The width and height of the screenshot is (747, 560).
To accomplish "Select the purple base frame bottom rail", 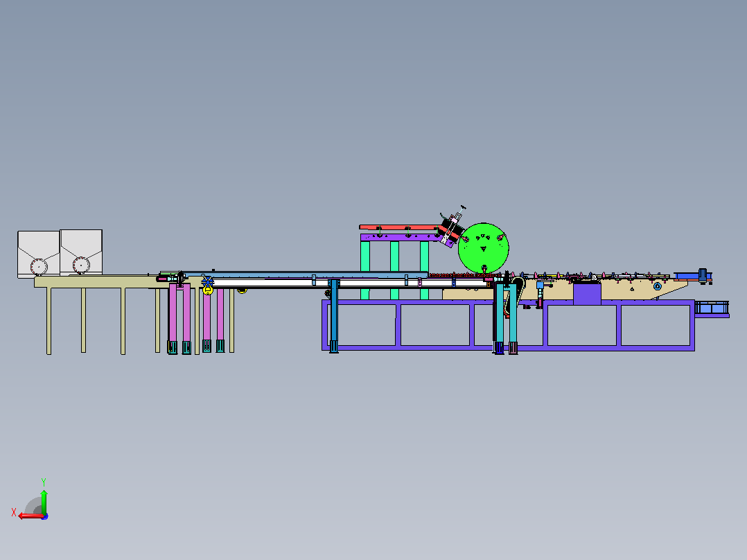I will (508, 349).
